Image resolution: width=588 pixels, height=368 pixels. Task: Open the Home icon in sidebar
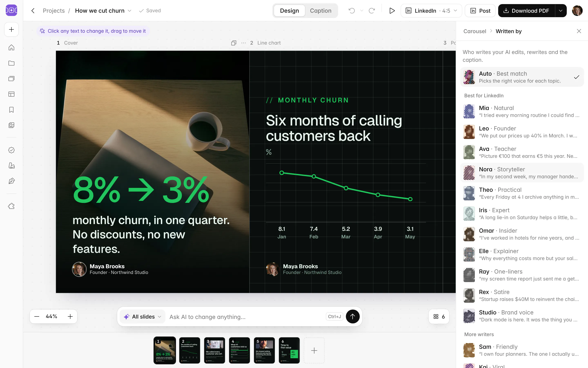pos(11,47)
